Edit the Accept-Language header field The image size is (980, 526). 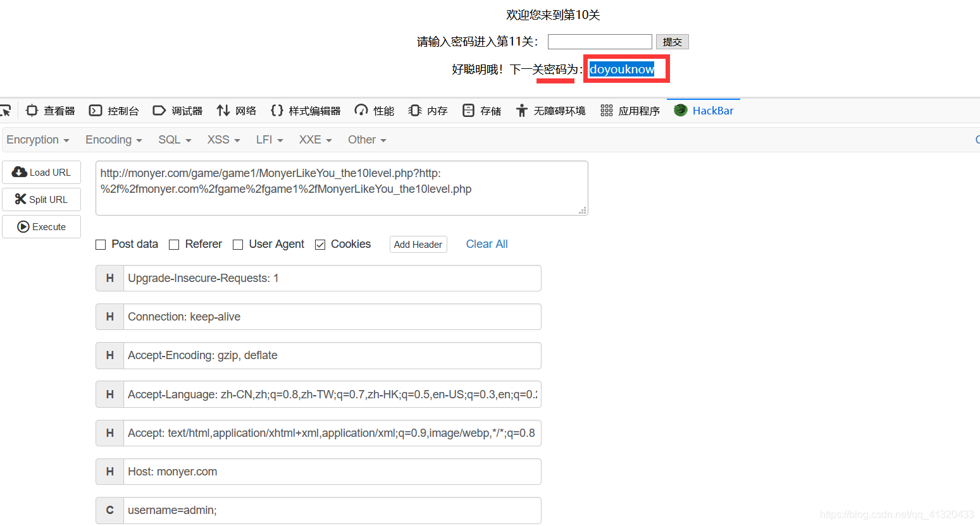click(332, 394)
